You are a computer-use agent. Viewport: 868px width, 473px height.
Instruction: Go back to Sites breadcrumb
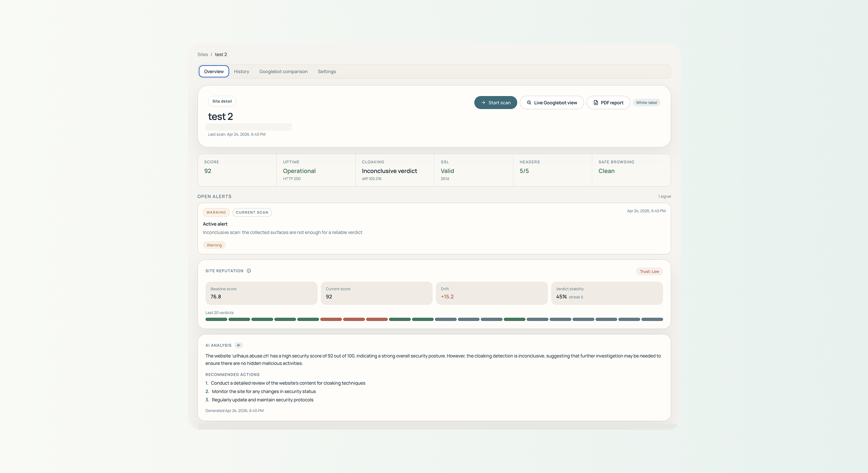tap(202, 54)
